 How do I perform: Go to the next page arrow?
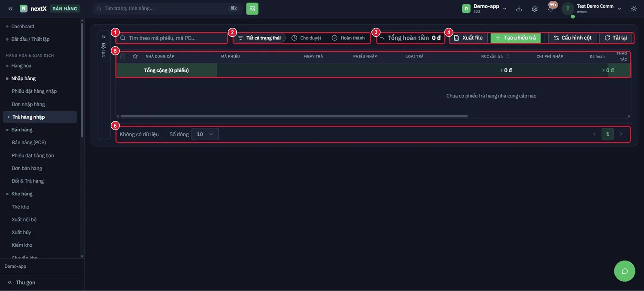point(621,134)
